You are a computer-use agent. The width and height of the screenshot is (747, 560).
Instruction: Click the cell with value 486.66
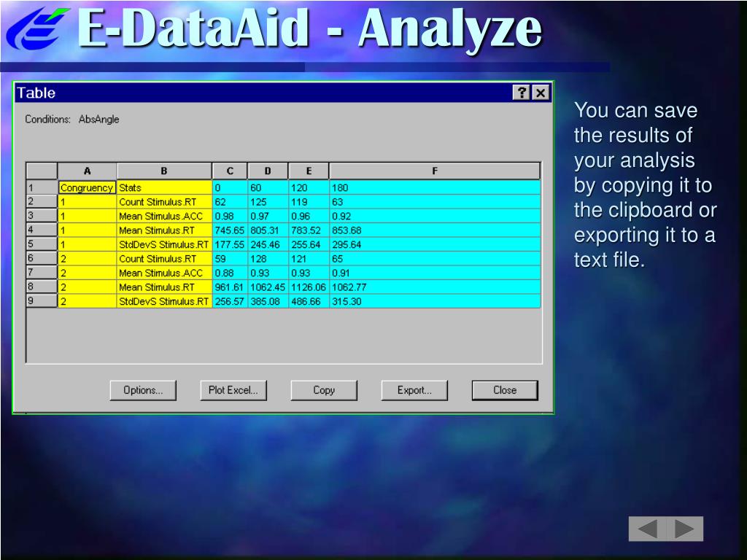[309, 302]
